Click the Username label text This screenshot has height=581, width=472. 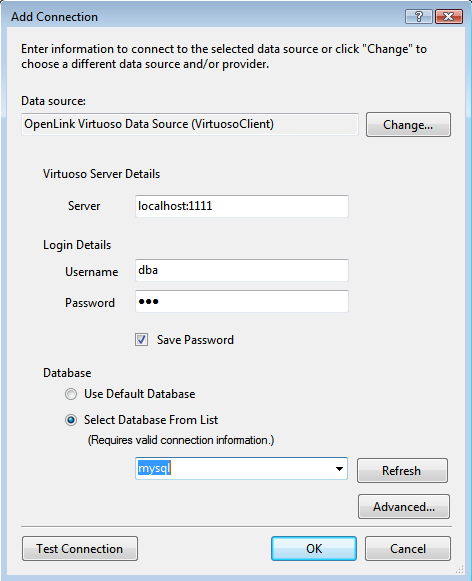92,272
